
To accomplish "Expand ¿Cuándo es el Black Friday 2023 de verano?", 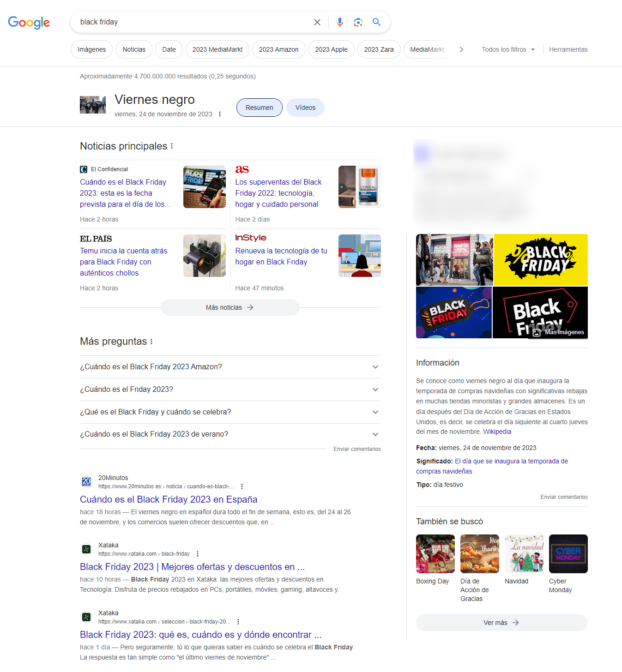I will click(x=230, y=434).
